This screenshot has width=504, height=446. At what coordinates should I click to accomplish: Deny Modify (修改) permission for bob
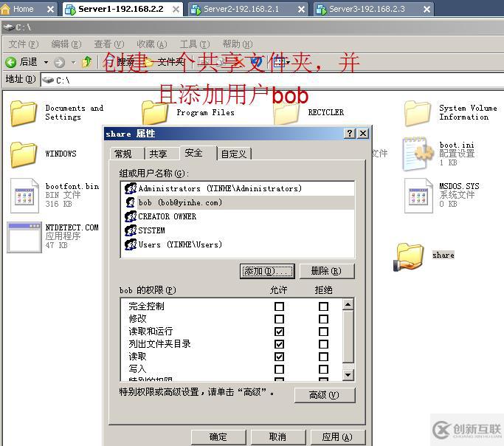[324, 319]
